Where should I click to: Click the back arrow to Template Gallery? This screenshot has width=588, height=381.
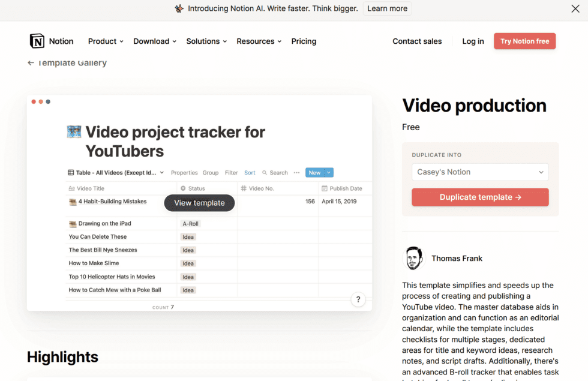coord(31,63)
